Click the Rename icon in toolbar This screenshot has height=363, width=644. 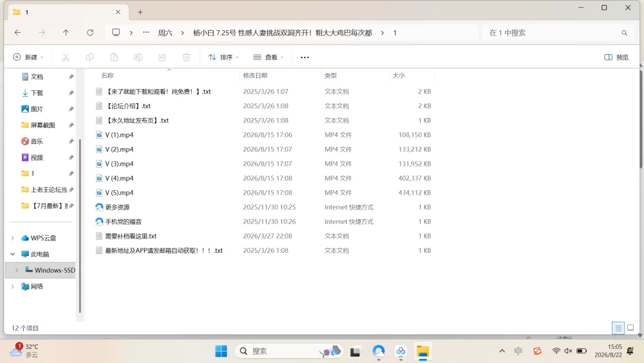click(138, 57)
